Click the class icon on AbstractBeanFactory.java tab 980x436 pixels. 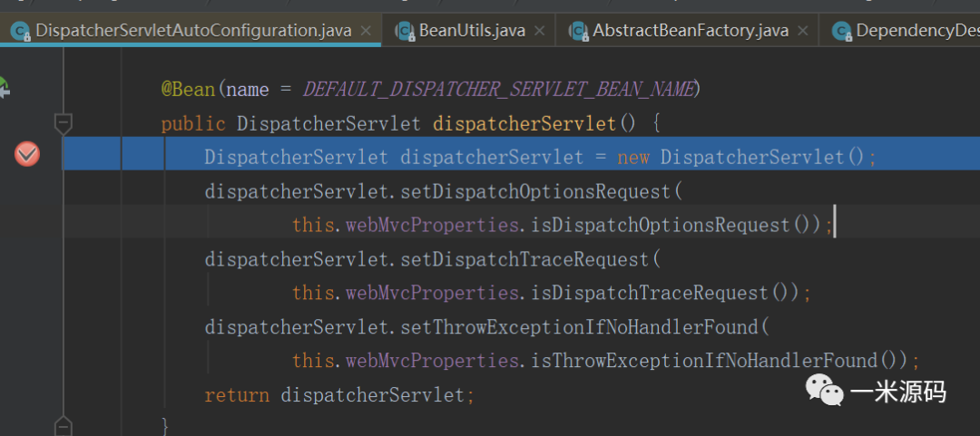[x=579, y=30]
